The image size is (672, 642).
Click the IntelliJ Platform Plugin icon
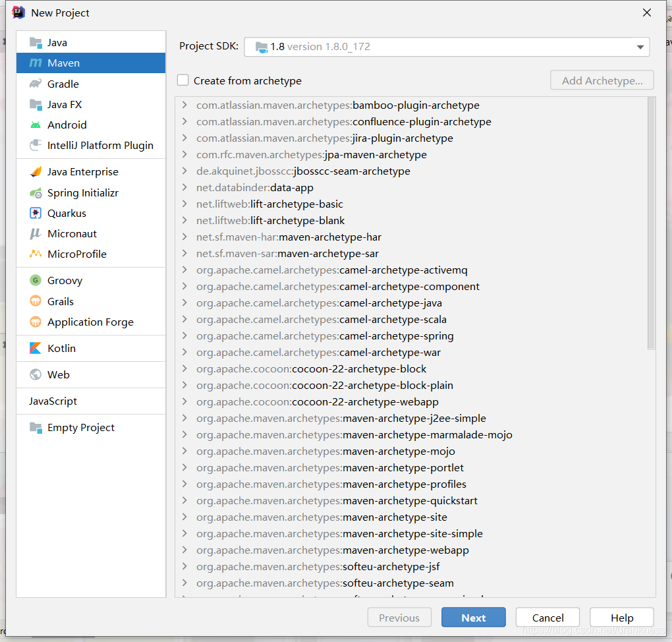point(36,145)
